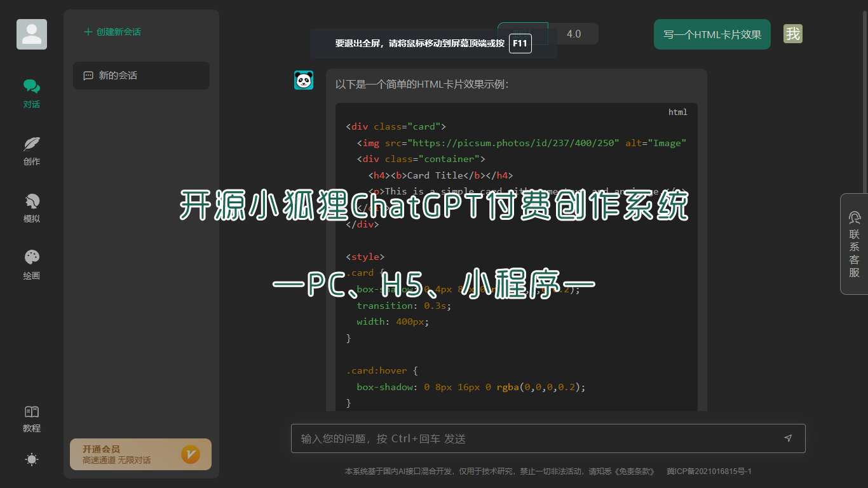Open the 冀ICP备2021016815号-1 link

pyautogui.click(x=709, y=471)
